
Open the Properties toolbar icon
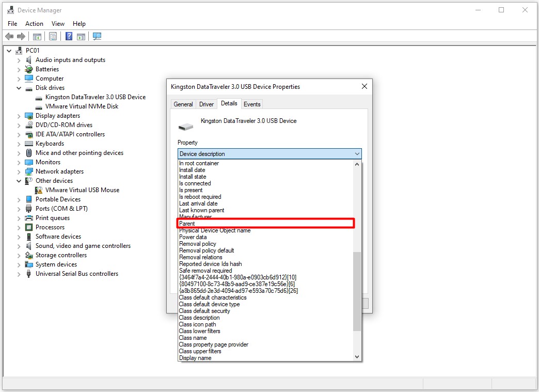(x=53, y=36)
